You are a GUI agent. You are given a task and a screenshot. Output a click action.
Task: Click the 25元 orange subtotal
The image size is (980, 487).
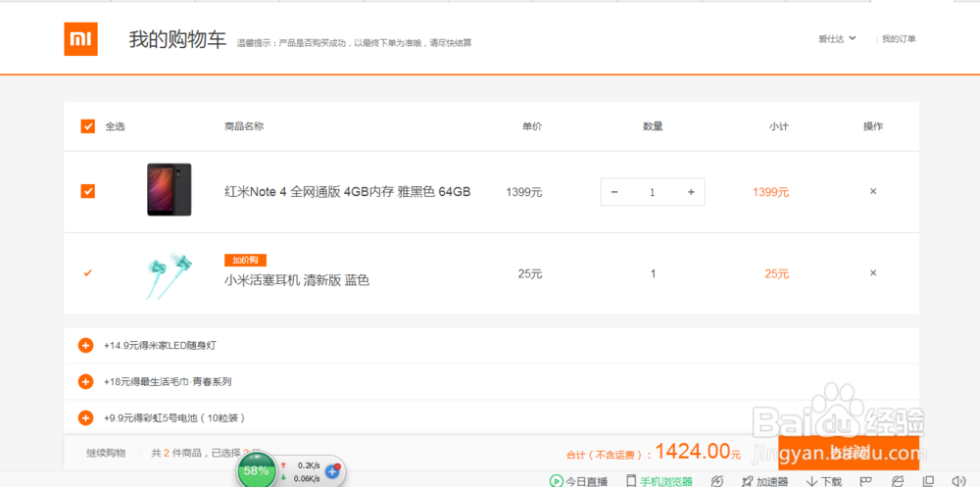(x=777, y=273)
